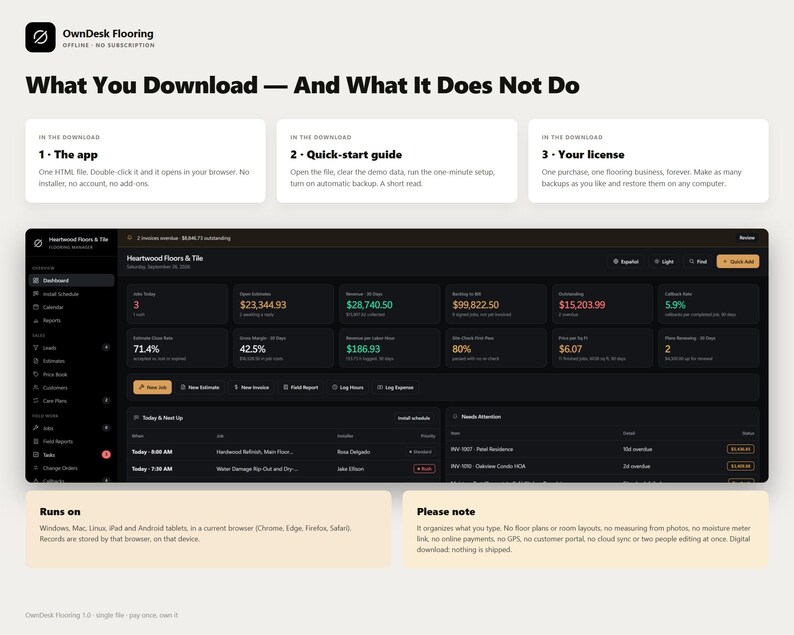This screenshot has height=635, width=794.
Task: Click the "1 · The app" card heading
Action: pos(68,154)
